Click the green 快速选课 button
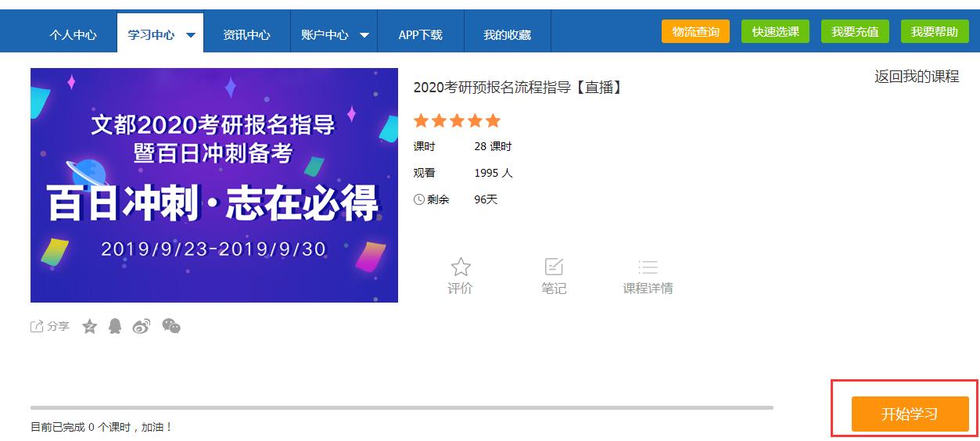 [x=775, y=31]
